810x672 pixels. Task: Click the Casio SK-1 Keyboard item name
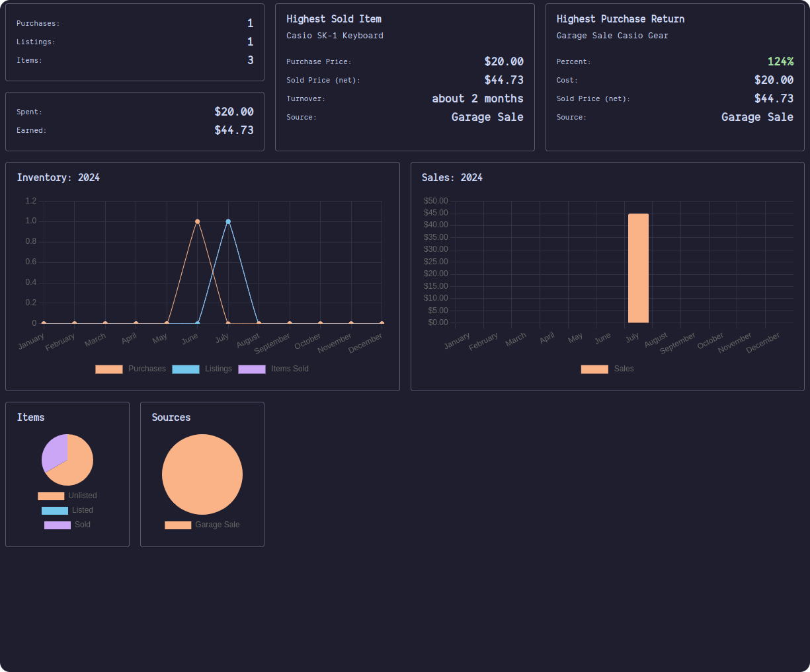point(335,35)
